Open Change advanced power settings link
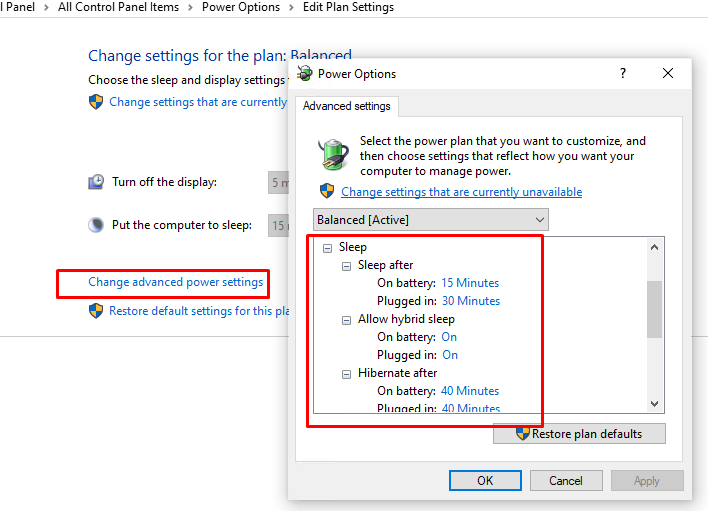 [x=176, y=282]
